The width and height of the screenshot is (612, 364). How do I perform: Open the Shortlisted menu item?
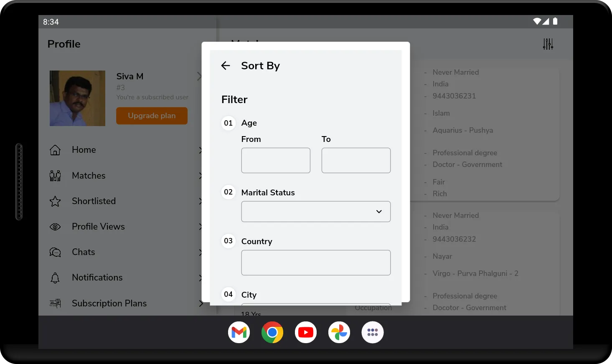click(x=126, y=201)
